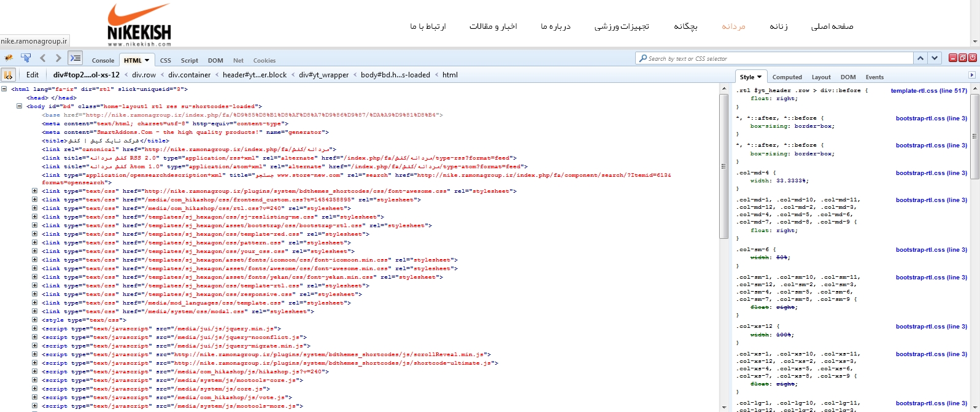The width and height of the screenshot is (980, 412).
Task: Click the NIKEKISH logo
Action: 139,25
